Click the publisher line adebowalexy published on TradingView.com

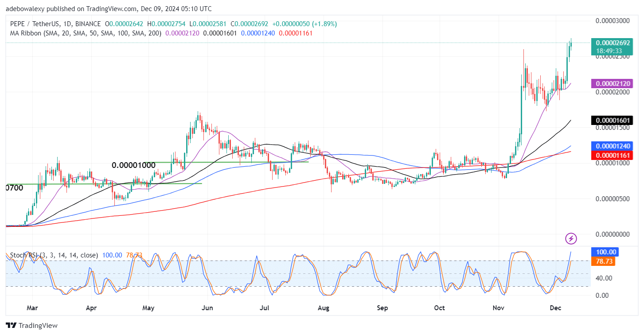(109, 8)
